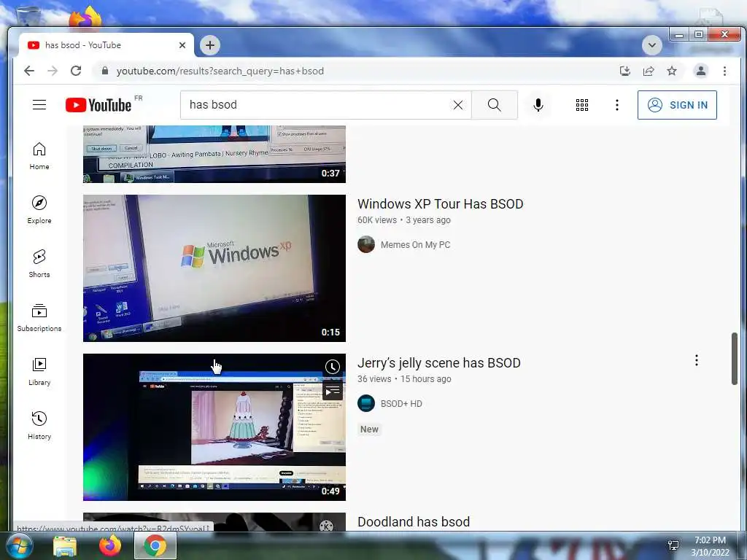The height and width of the screenshot is (560, 747).
Task: Clear the search box with the X icon
Action: click(x=458, y=105)
